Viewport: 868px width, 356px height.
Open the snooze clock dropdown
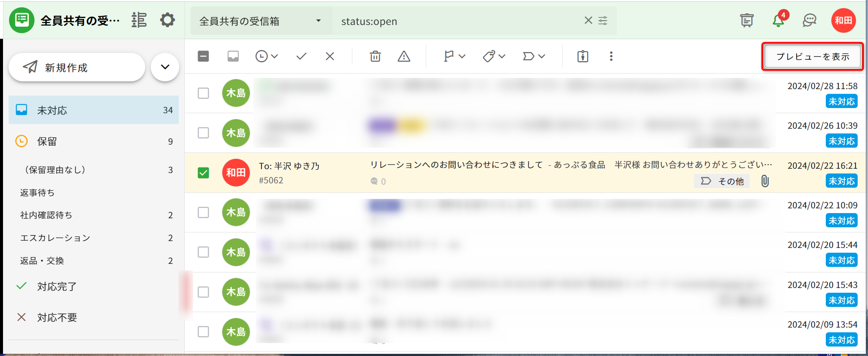[266, 56]
